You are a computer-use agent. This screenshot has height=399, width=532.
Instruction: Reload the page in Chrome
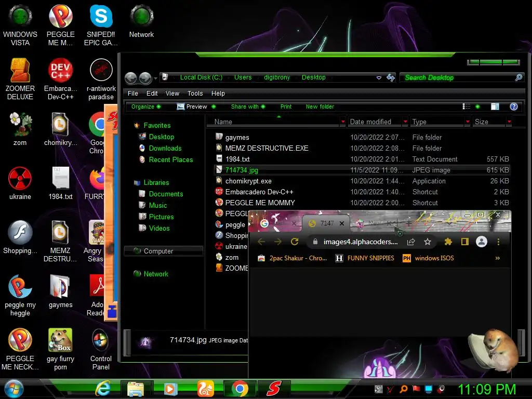click(295, 242)
